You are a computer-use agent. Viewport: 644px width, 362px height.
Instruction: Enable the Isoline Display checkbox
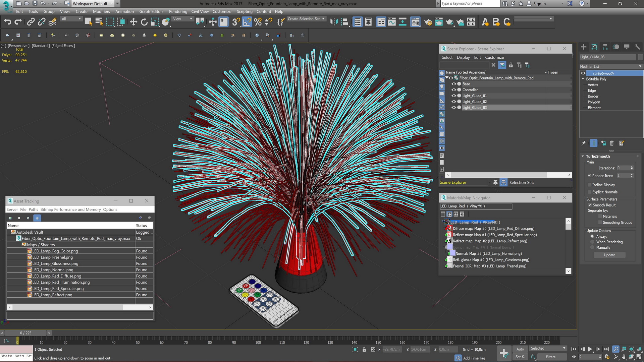tap(589, 185)
